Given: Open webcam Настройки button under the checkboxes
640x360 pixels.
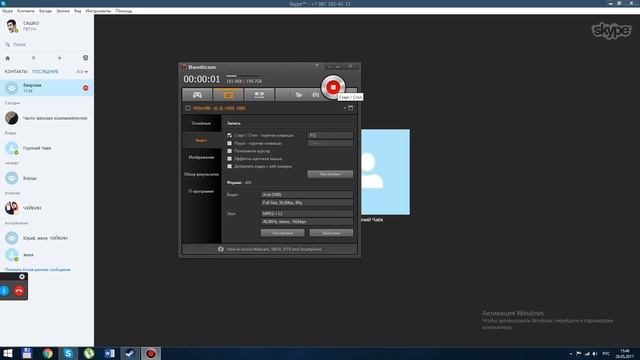Looking at the screenshot, I should pos(330,174).
